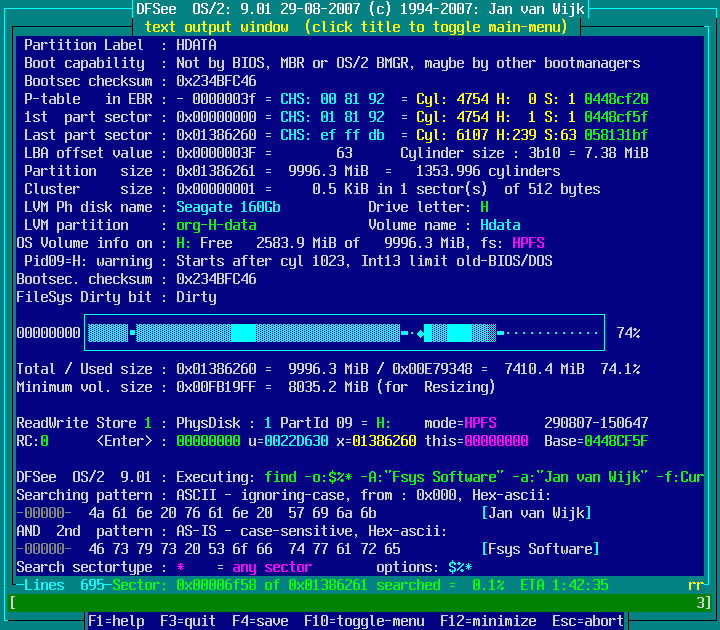Click the 74% value beside the usage map

[628, 332]
